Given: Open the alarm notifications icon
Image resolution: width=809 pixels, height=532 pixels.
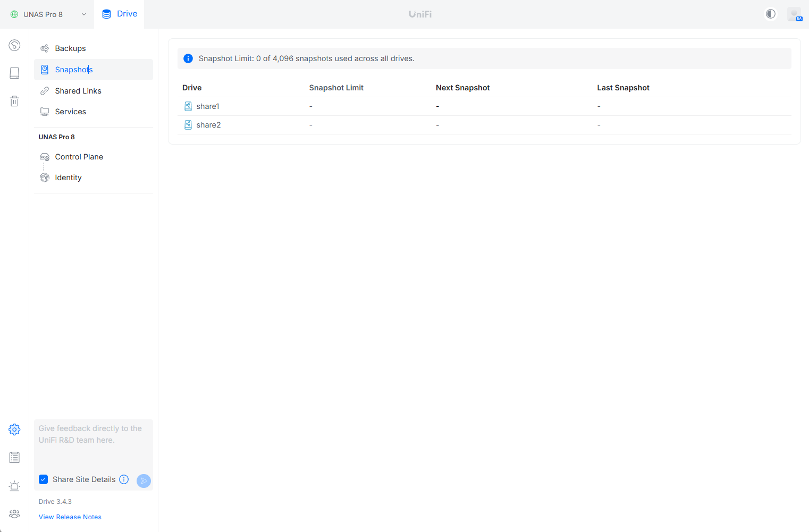Looking at the screenshot, I should (x=14, y=486).
